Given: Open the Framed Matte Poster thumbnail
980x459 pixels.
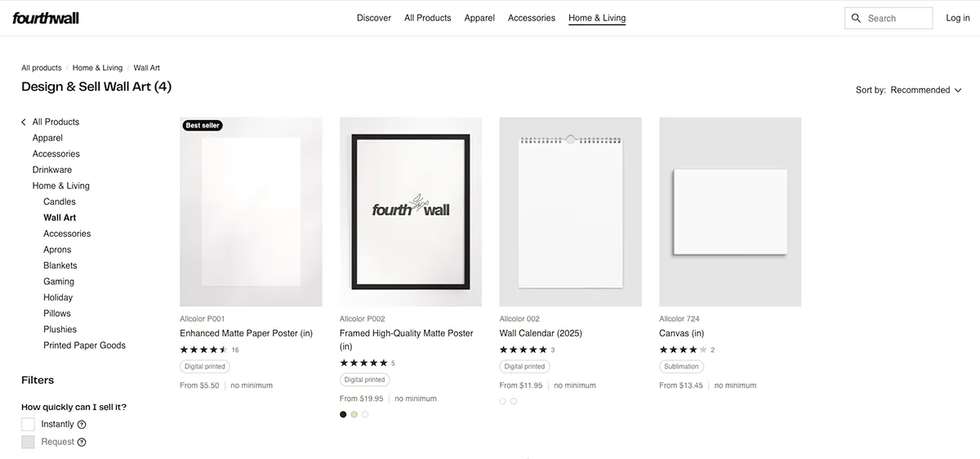Looking at the screenshot, I should click(411, 212).
